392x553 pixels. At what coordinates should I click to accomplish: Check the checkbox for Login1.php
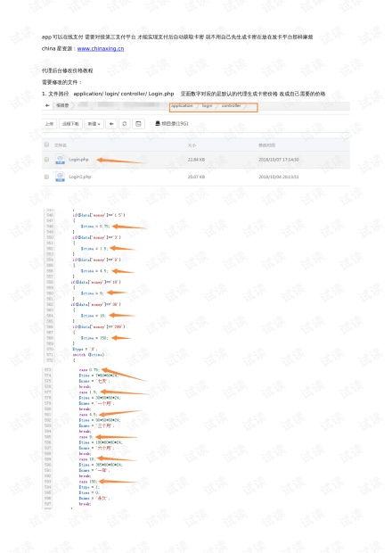click(46, 177)
